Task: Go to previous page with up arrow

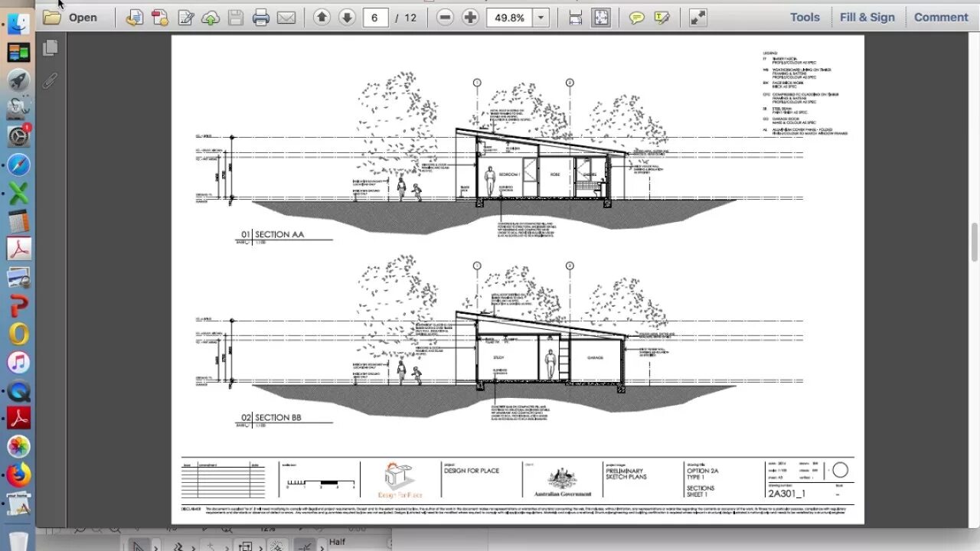Action: [322, 17]
